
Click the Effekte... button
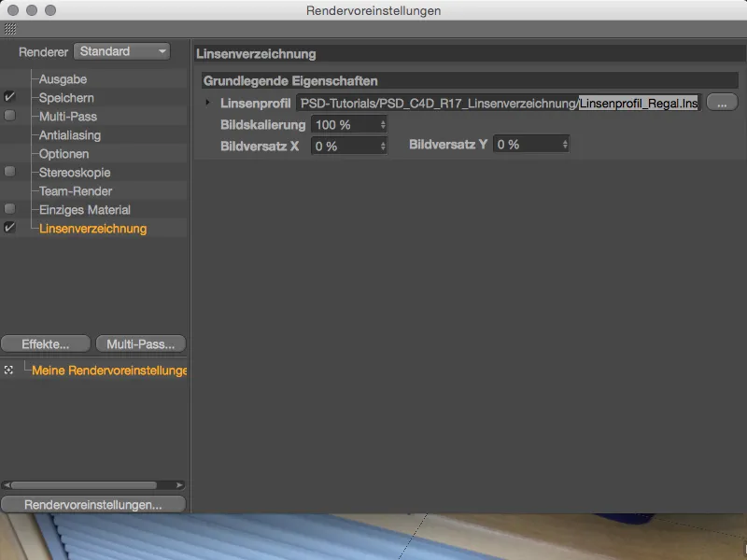46,343
